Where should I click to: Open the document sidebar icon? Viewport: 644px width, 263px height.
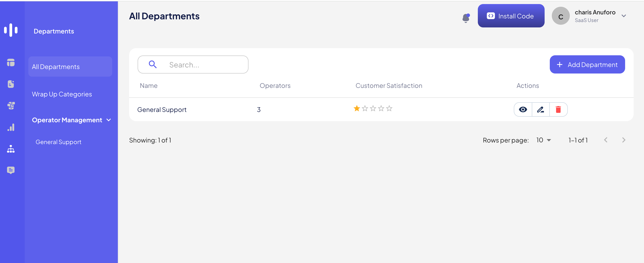point(11,84)
